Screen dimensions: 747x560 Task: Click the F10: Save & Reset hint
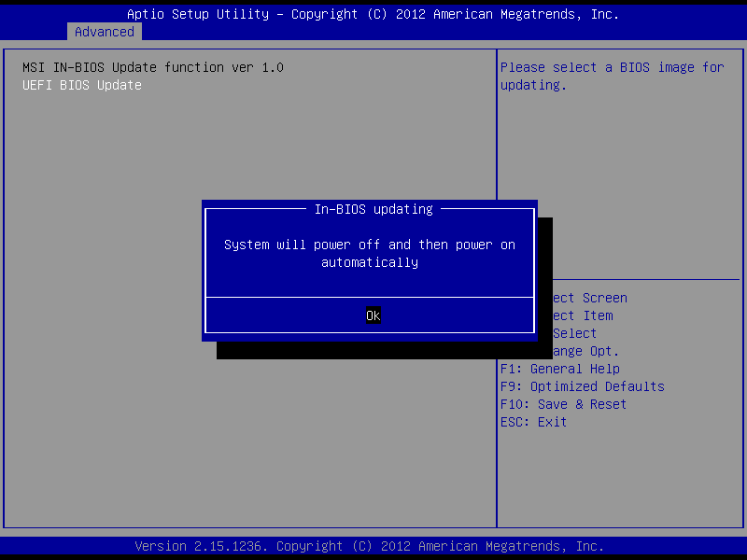click(563, 404)
